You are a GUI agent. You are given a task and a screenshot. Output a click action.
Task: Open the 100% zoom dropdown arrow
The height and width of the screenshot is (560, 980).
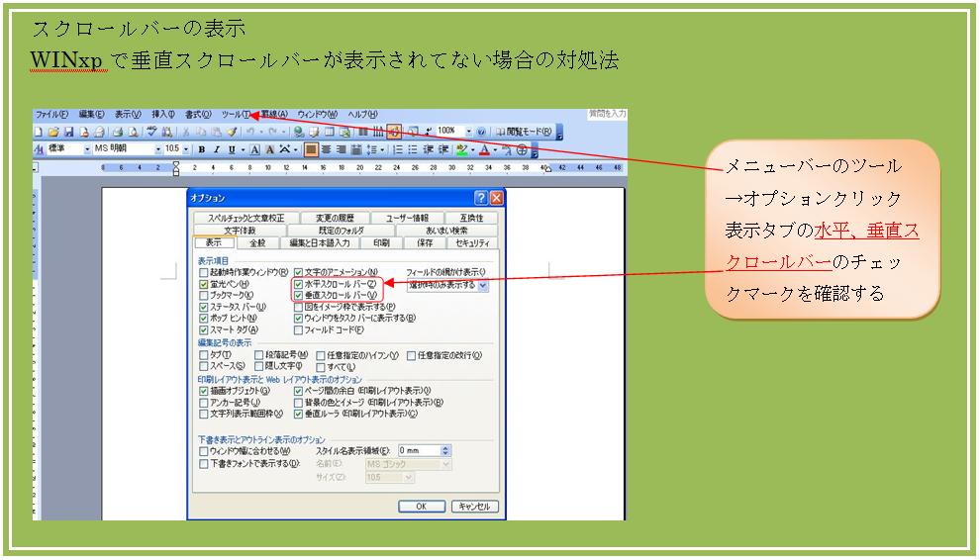coord(469,132)
